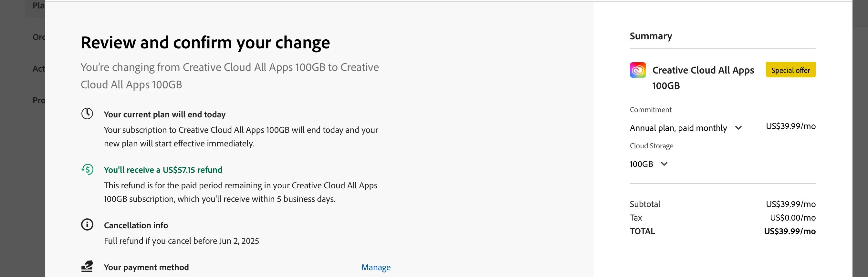Click the yellow Special offer badge
Screen dimensions: 868x277
[x=790, y=70]
